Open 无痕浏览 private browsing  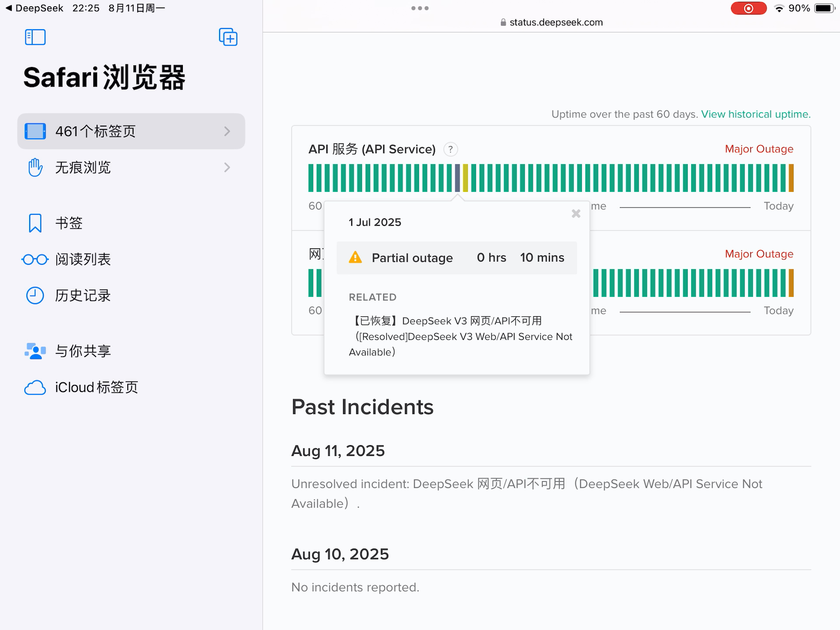point(131,168)
